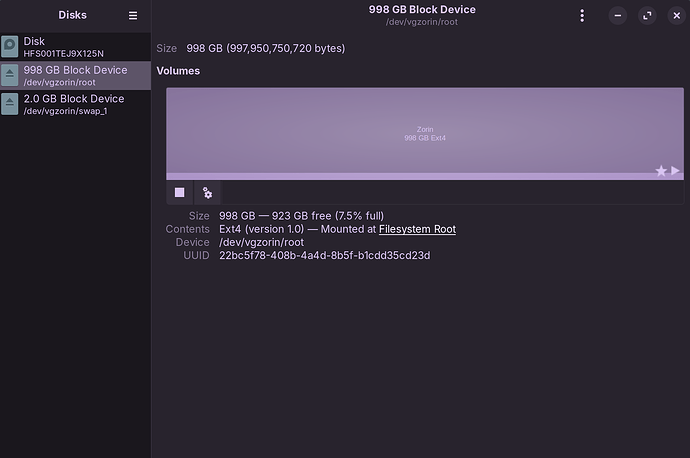690x458 pixels.
Task: Unmount the Zorin volume with stop button
Action: pos(180,192)
